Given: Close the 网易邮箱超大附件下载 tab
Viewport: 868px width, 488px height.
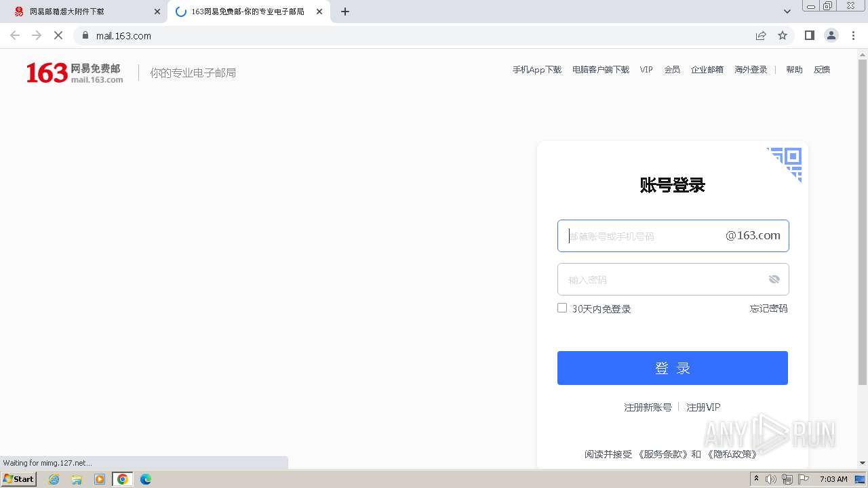Looking at the screenshot, I should [157, 12].
